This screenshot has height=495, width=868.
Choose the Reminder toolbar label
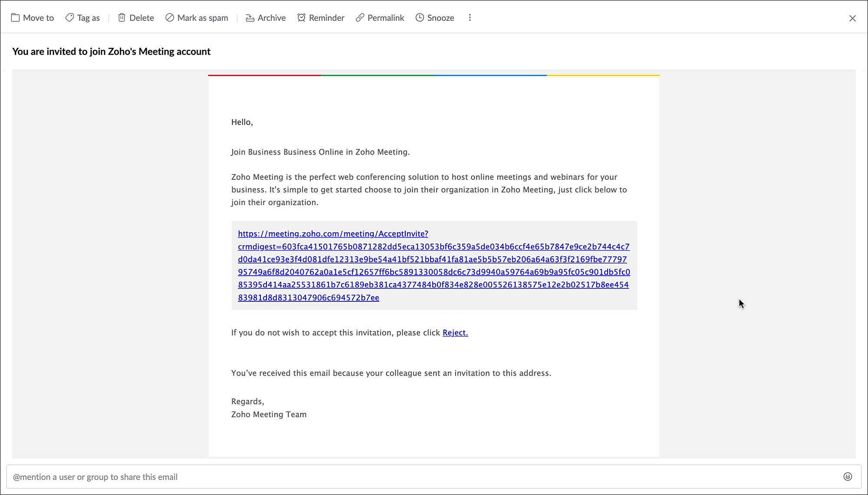coord(327,18)
